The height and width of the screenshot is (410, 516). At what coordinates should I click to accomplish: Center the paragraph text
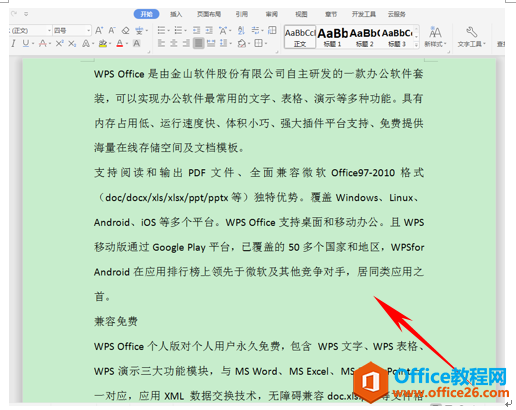click(174, 43)
